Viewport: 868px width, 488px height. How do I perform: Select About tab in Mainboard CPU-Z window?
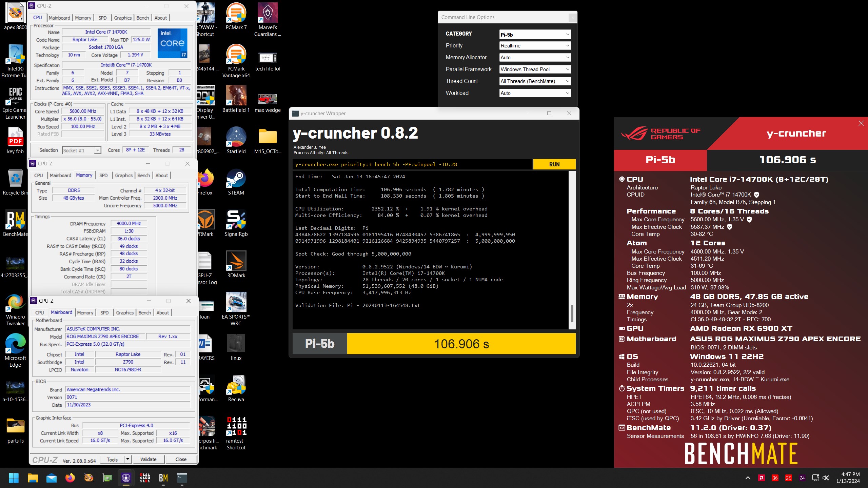pyautogui.click(x=163, y=312)
